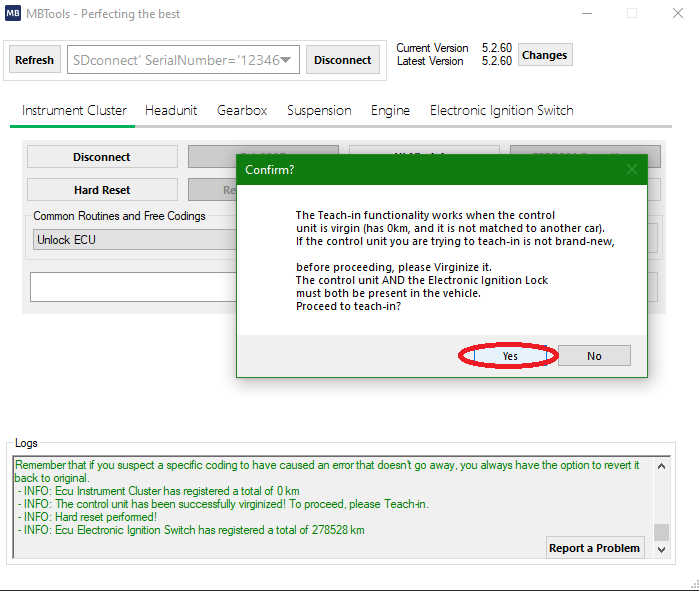
Task: Expand the Unlock ECU routines dropdown
Action: [130, 240]
